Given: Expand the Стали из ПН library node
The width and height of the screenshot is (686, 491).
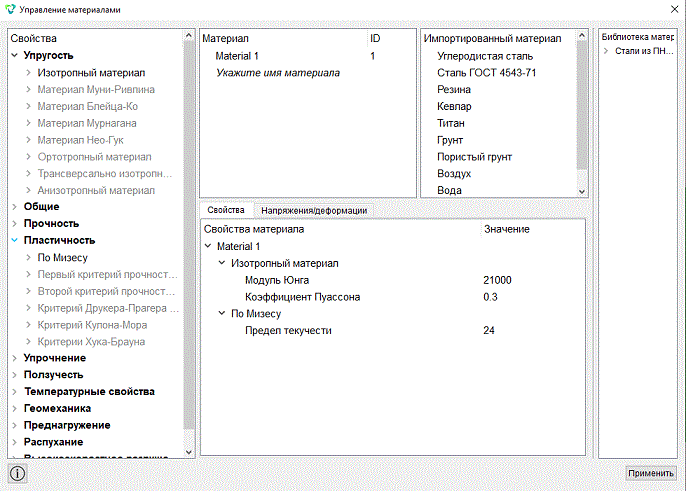Looking at the screenshot, I should coord(606,51).
